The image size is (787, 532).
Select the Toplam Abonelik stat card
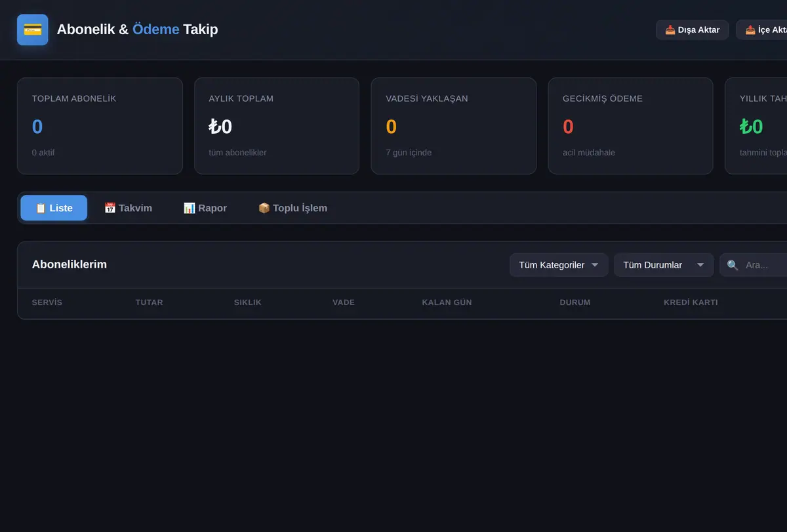(x=100, y=126)
